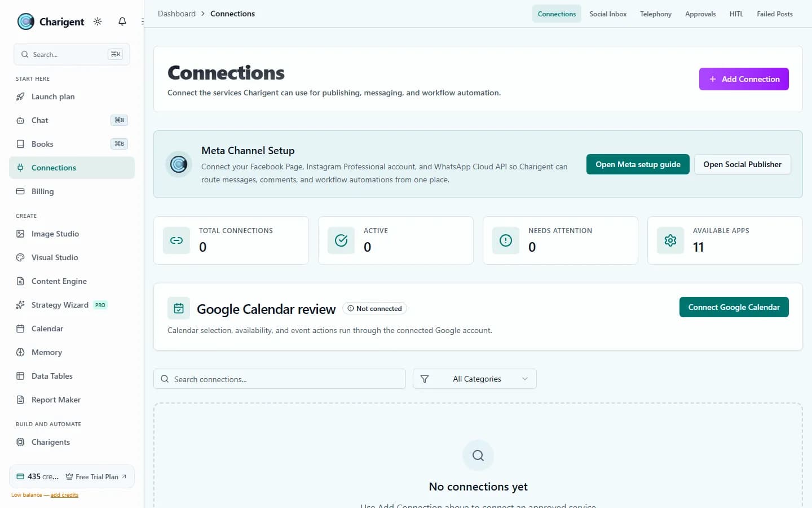Open Report Maker from the sidebar
This screenshot has width=812, height=508.
[72, 400]
